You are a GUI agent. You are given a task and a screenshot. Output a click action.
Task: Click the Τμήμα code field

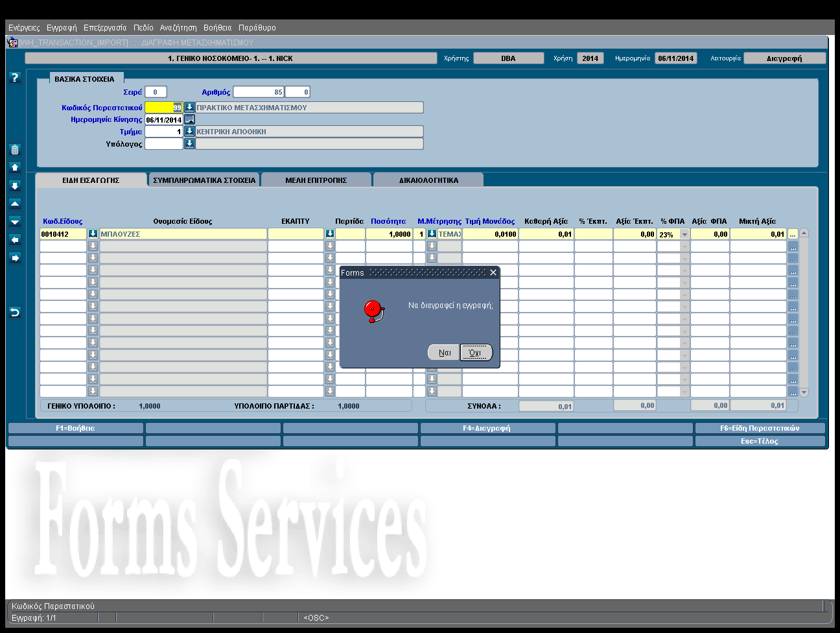pyautogui.click(x=164, y=131)
